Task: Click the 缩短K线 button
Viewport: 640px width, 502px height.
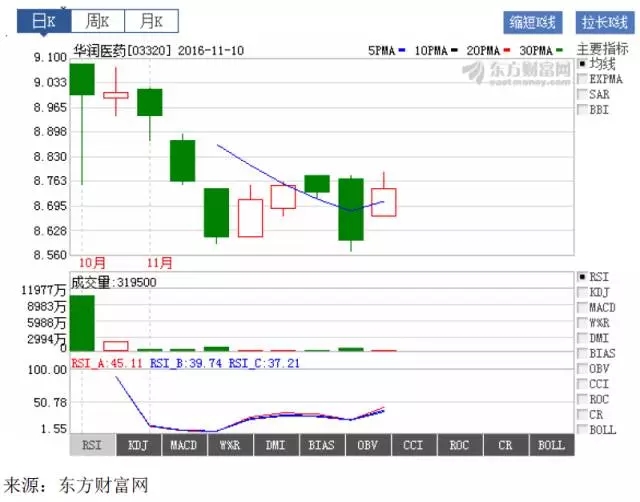Action: [533, 22]
